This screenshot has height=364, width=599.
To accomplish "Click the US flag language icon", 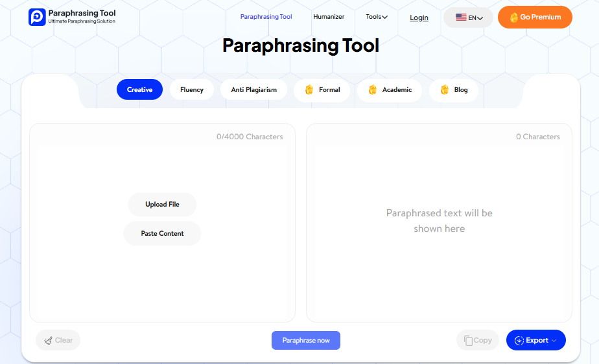I will [461, 17].
